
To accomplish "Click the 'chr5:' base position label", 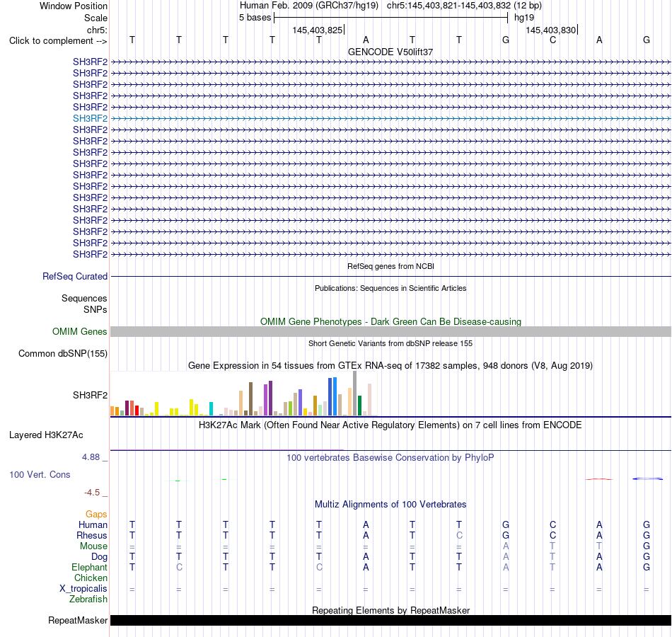I will coord(97,30).
